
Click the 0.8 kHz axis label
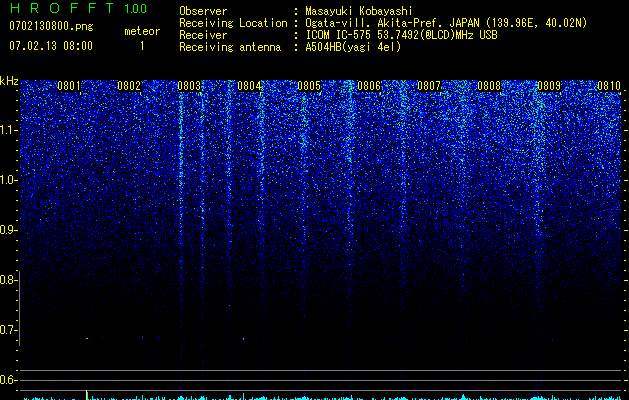(x=9, y=280)
